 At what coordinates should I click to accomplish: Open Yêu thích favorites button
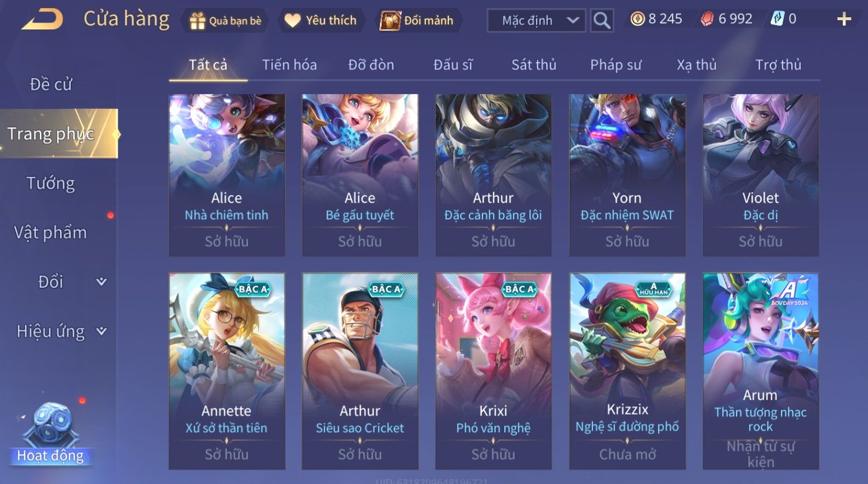(x=322, y=21)
